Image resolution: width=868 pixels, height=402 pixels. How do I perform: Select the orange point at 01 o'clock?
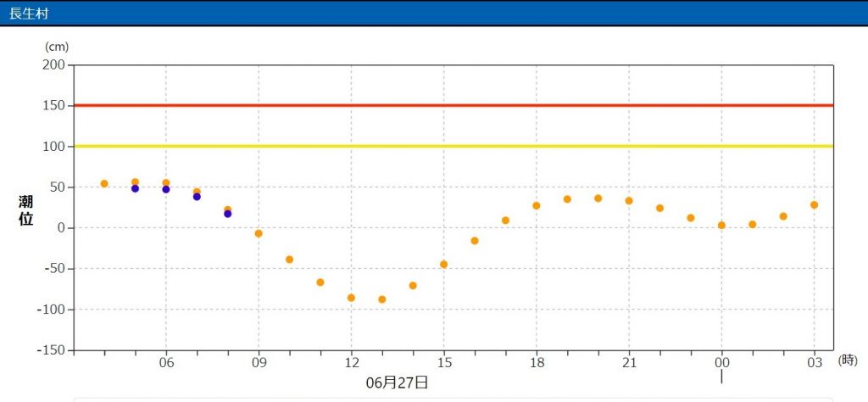coord(753,225)
